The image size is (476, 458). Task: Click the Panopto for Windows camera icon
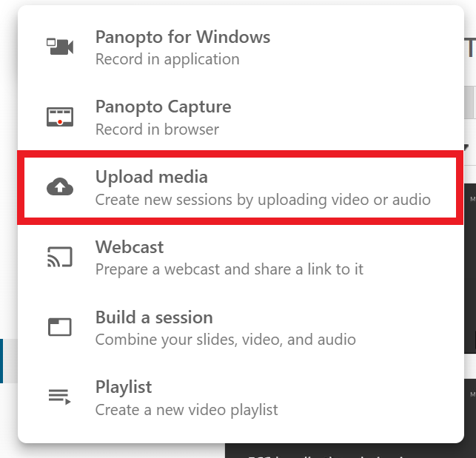tap(60, 47)
